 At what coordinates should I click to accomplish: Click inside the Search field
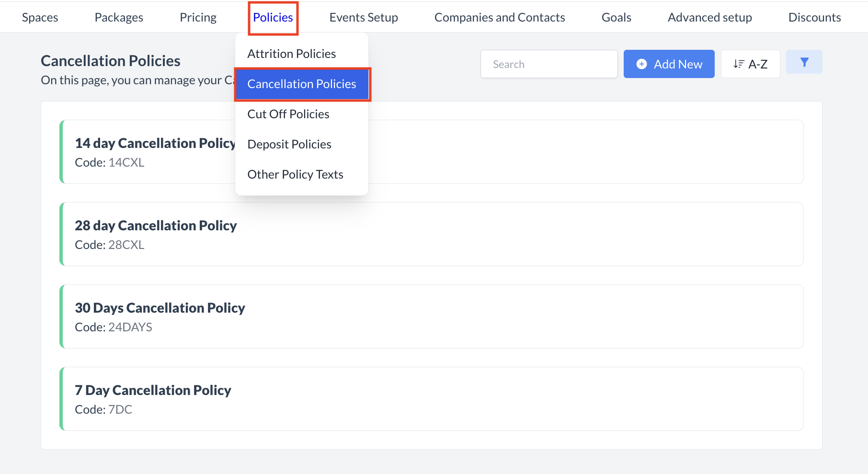(548, 64)
